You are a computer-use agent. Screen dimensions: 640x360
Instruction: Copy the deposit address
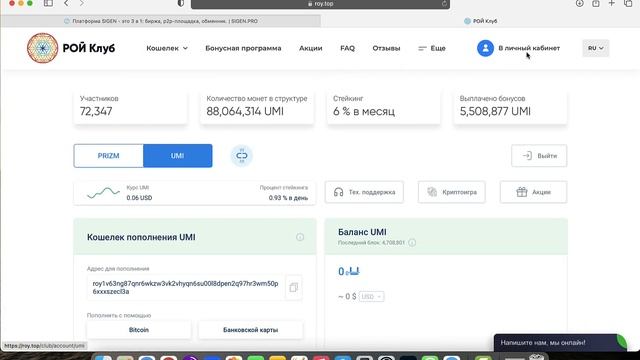tap(293, 288)
